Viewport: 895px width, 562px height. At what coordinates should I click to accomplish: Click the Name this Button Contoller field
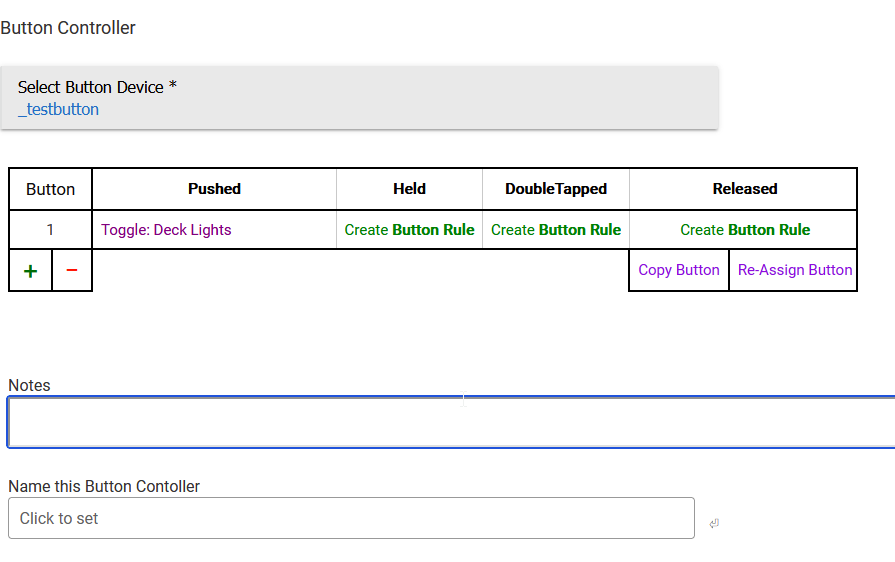(351, 518)
